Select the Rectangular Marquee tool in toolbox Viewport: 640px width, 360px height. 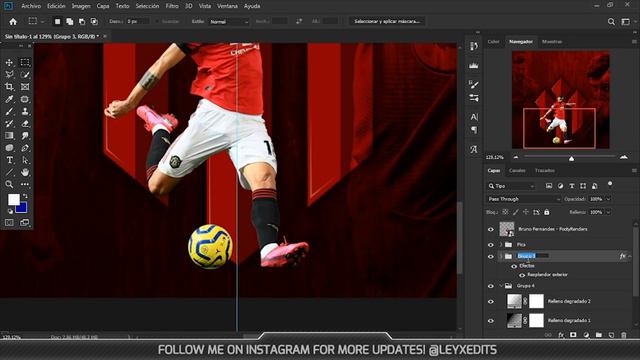point(25,62)
